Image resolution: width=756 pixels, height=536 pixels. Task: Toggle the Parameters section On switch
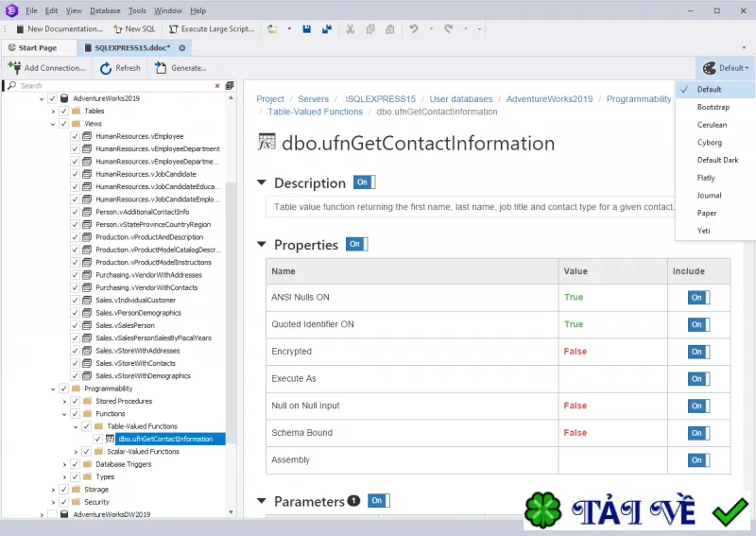[x=379, y=501]
